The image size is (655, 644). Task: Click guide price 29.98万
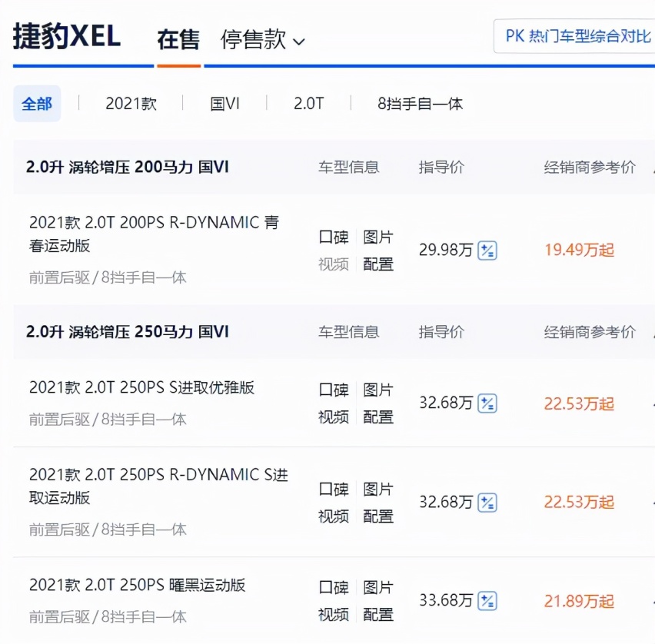[446, 251]
